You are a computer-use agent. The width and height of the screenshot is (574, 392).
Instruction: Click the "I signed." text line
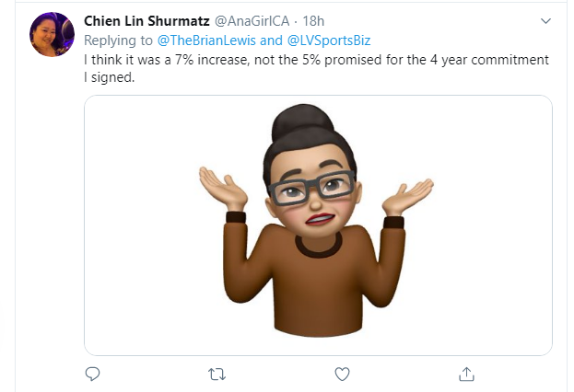click(111, 78)
